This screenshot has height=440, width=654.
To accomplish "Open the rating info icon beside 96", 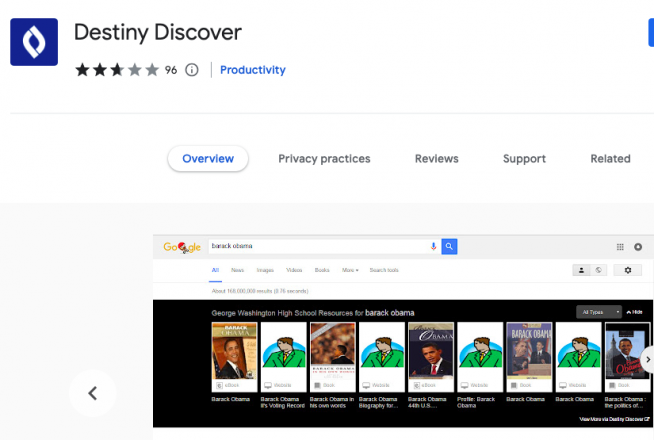I will (192, 70).
